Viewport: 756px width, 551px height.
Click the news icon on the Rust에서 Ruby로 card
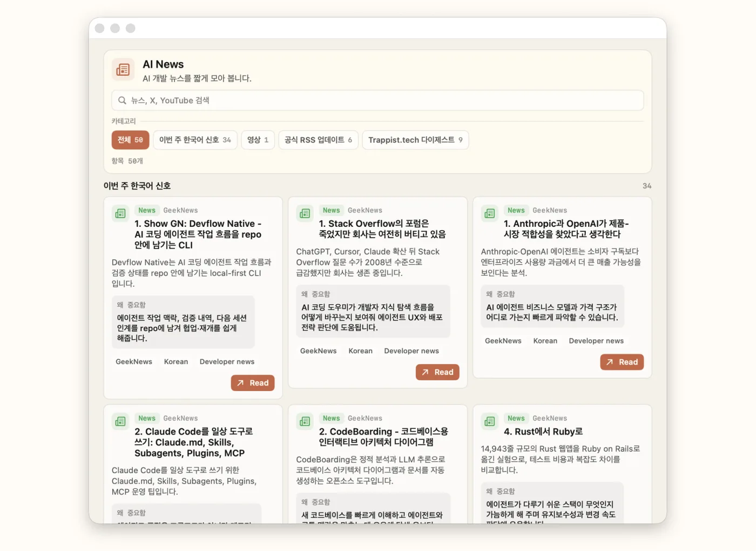[x=490, y=421]
